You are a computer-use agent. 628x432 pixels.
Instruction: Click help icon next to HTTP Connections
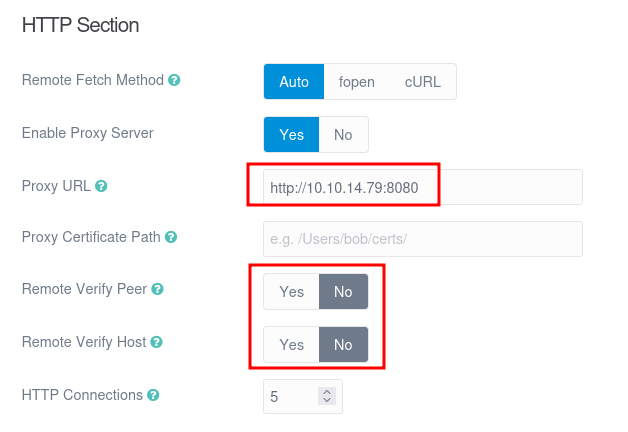(x=153, y=395)
